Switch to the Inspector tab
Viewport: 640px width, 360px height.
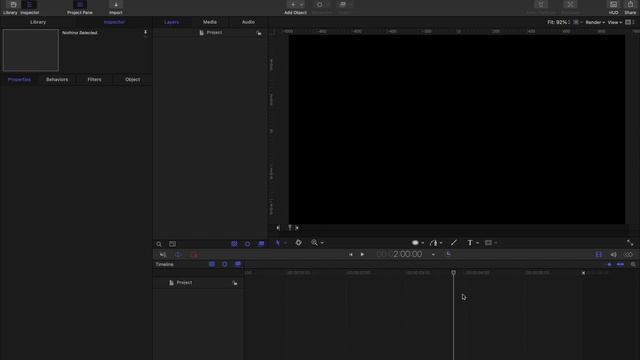[x=114, y=22]
